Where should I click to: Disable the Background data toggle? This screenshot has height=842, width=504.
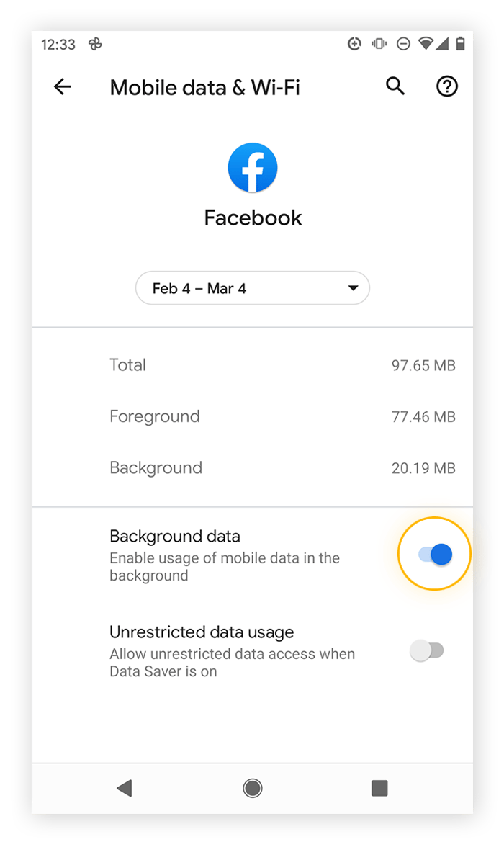(435, 554)
